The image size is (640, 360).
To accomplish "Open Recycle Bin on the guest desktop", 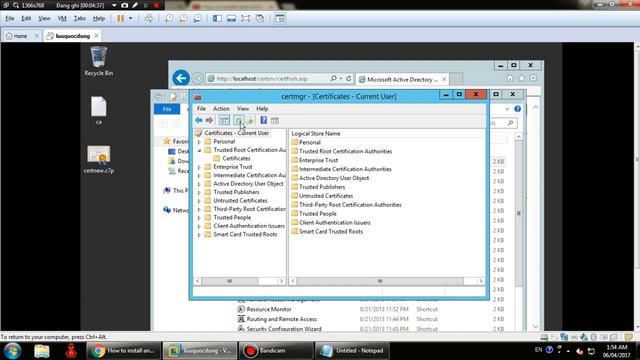I will coord(98,61).
